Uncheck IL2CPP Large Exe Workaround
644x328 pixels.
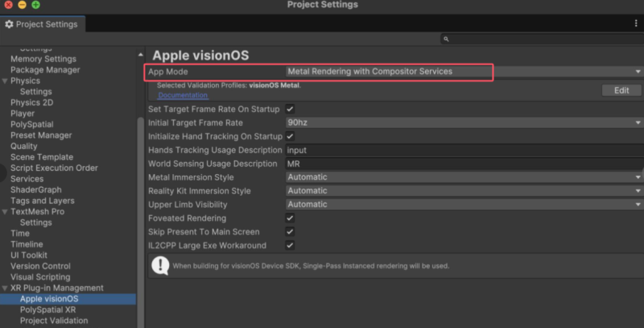[x=291, y=245]
